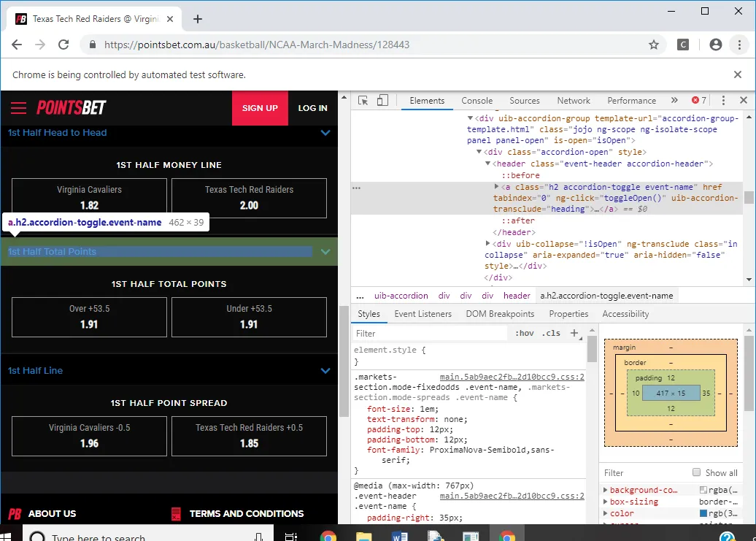Click the Windows Start button

coord(7,536)
